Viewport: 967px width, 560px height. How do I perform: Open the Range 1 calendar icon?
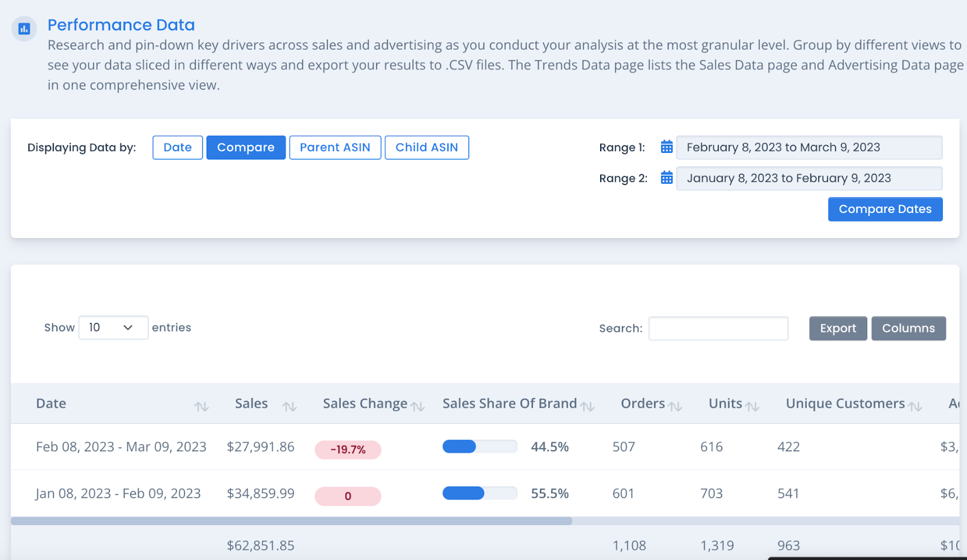coord(667,147)
